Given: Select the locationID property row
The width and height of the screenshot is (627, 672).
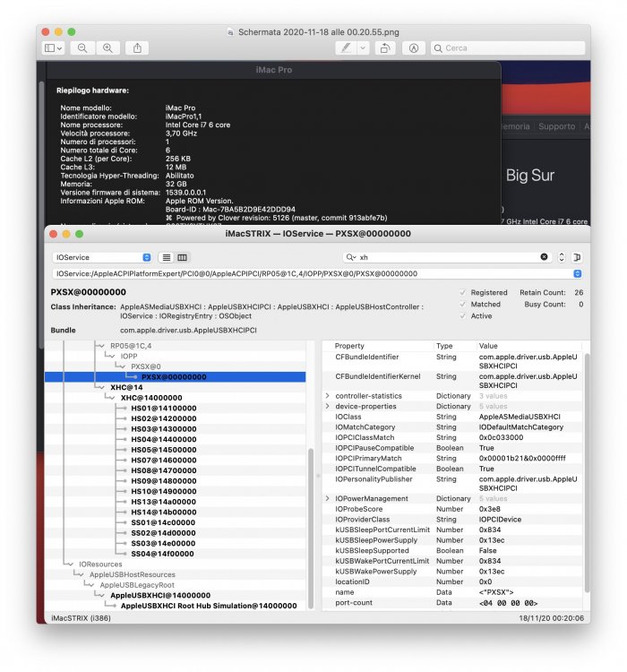Looking at the screenshot, I should tap(452, 582).
